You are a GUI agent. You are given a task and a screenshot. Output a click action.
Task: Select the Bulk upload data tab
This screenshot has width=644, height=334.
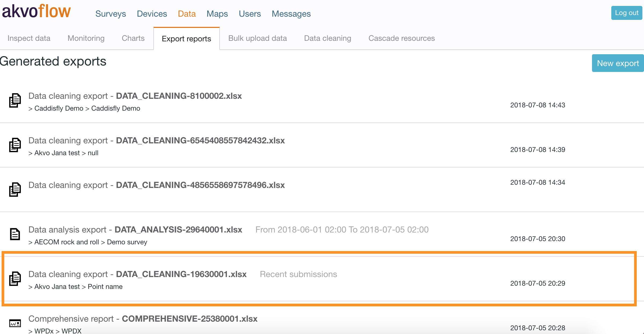257,38
